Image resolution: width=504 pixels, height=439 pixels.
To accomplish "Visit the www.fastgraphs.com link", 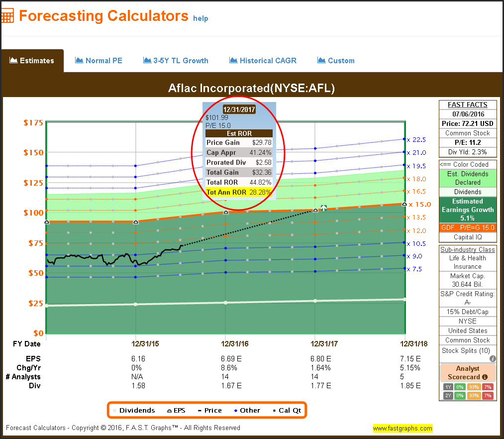I will 403,428.
